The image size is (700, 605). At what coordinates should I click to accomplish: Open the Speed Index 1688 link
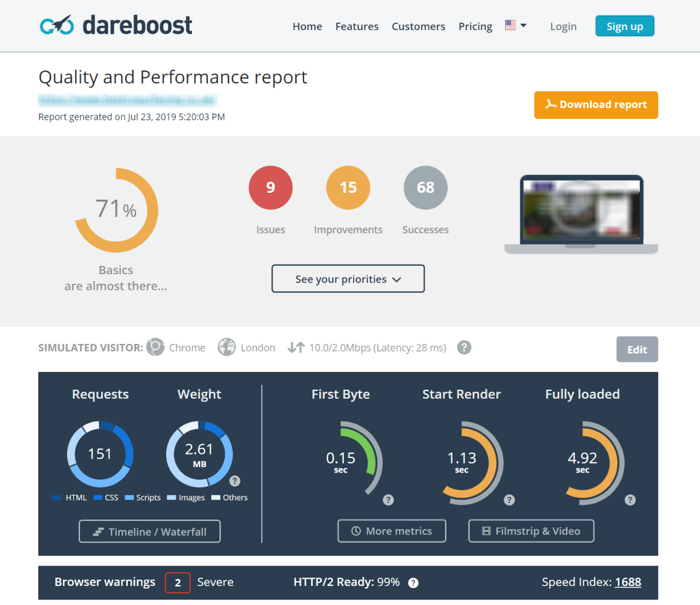click(628, 582)
